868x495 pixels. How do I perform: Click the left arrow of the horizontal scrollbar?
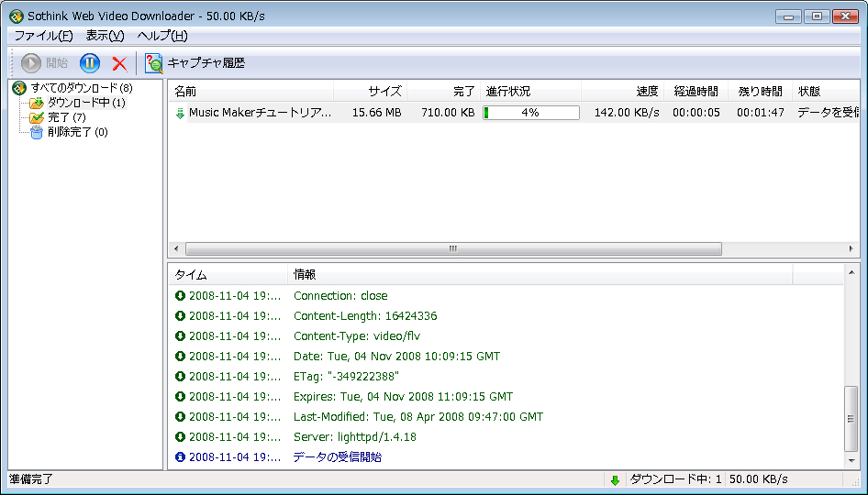click(176, 249)
